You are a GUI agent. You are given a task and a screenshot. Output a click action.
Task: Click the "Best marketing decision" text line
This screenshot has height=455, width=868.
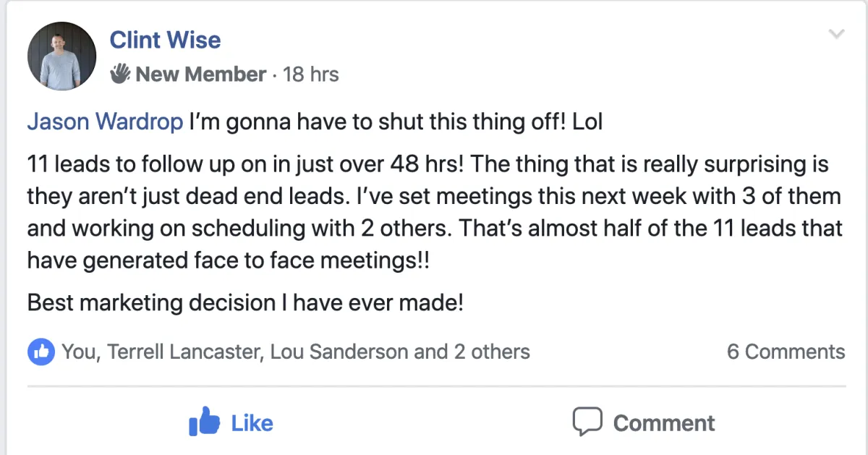pos(244,302)
